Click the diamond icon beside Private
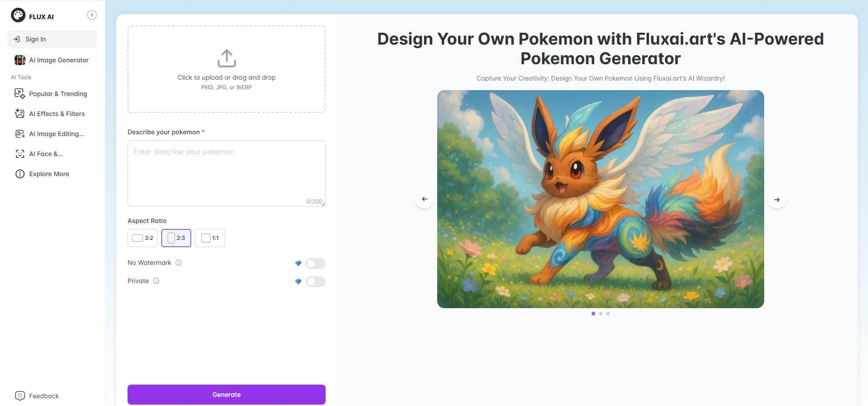The image size is (868, 406). (298, 282)
